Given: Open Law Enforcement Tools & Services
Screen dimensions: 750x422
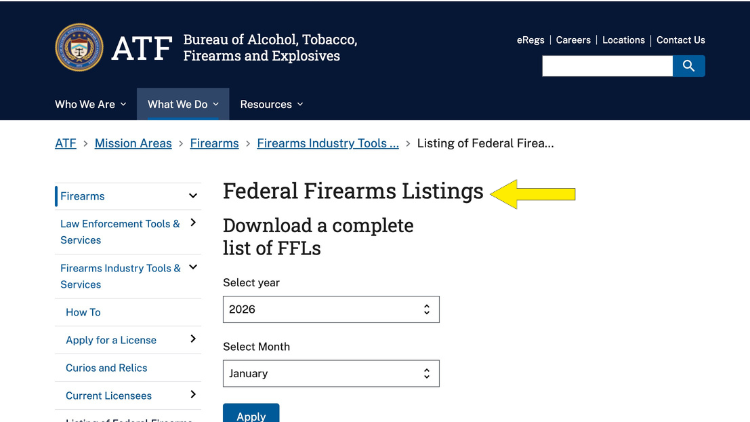Looking at the screenshot, I should click(x=120, y=232).
